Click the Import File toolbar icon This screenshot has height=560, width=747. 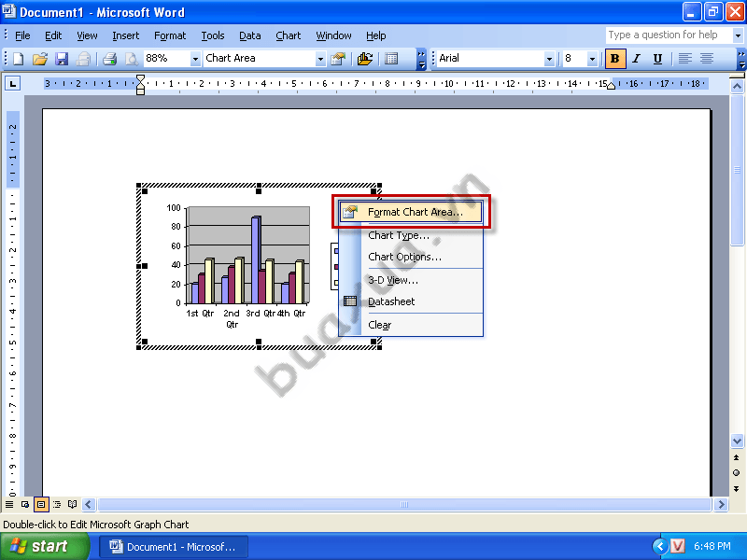(365, 59)
